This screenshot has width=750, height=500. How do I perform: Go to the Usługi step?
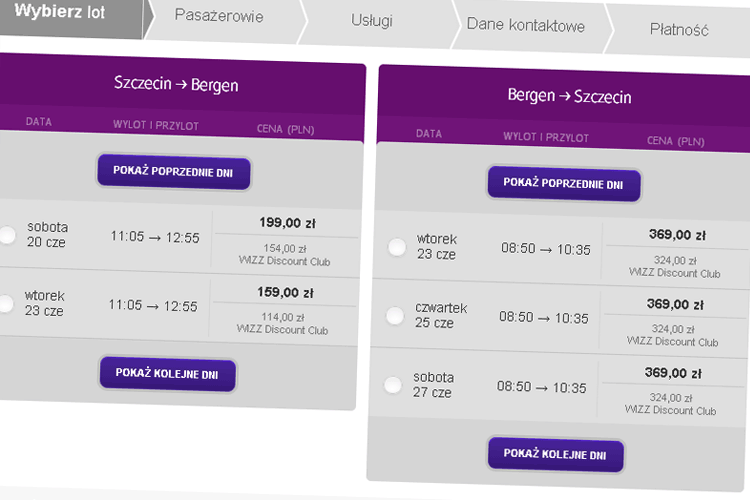tap(372, 21)
